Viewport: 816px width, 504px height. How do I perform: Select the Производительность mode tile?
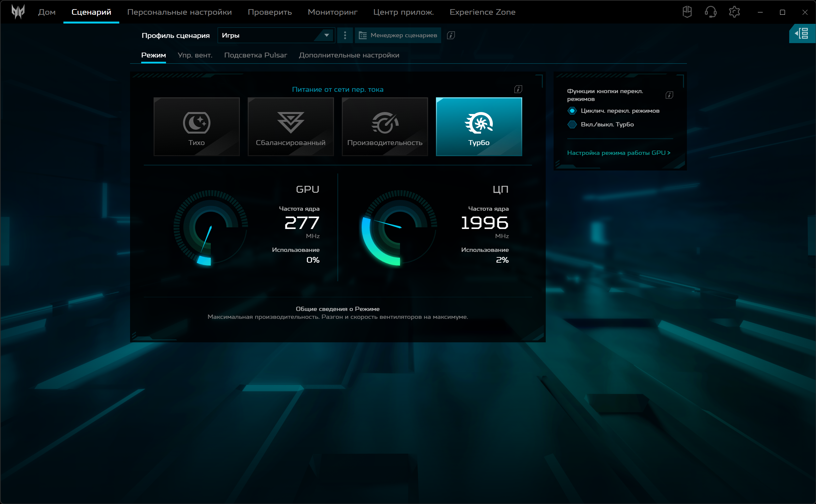[385, 127]
